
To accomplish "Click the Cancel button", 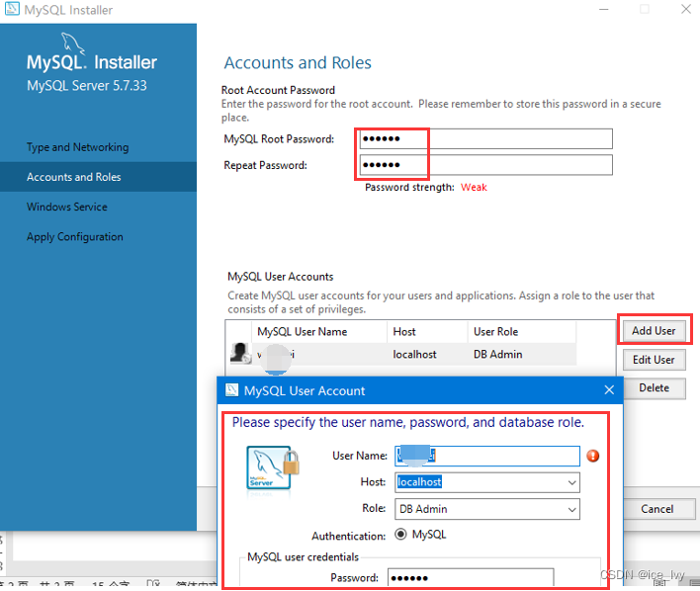I will (656, 509).
